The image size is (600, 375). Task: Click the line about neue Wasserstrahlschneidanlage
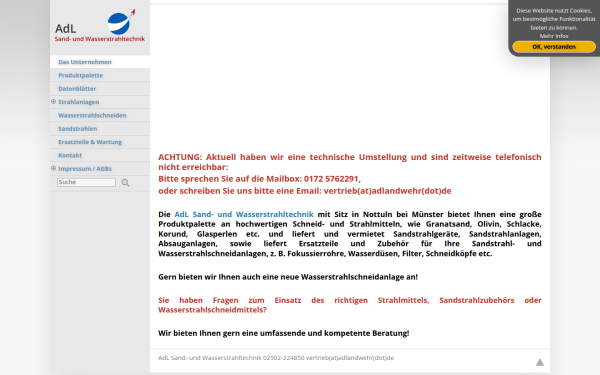point(288,277)
